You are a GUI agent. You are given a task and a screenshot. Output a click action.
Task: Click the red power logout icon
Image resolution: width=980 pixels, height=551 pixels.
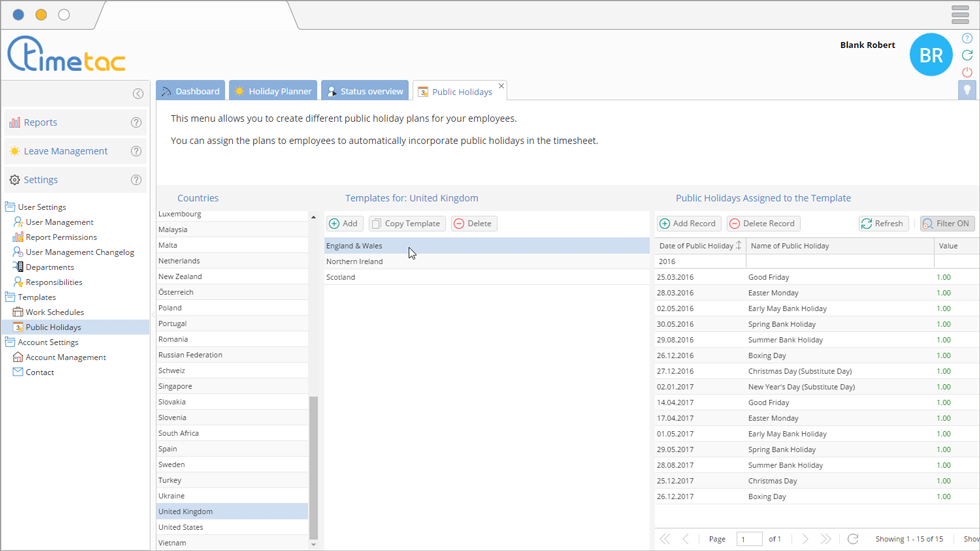[x=967, y=73]
